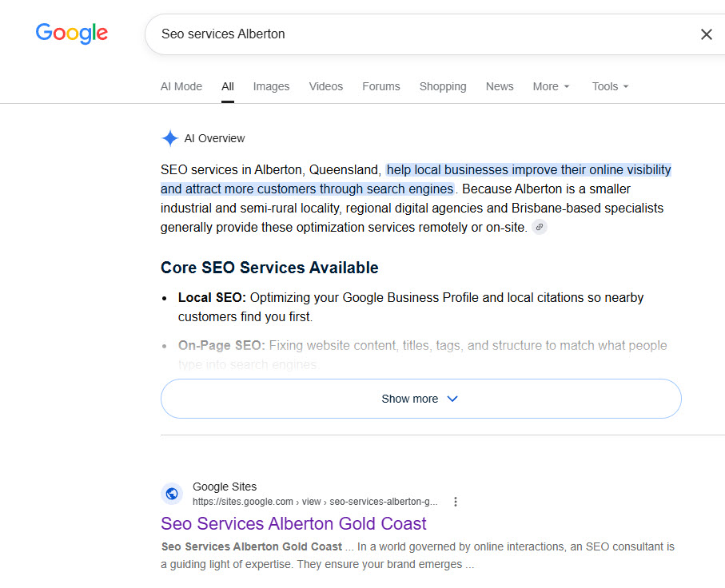Select the All results tab
The width and height of the screenshot is (725, 588).
228,86
